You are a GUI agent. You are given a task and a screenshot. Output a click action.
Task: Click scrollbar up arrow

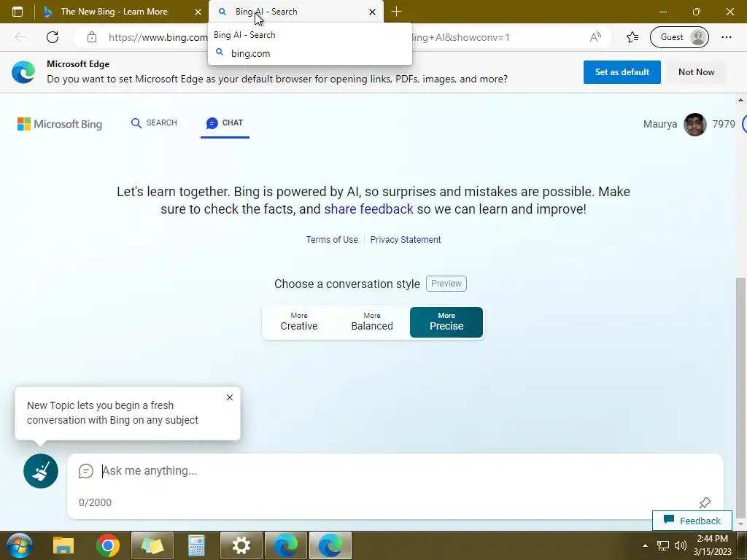pyautogui.click(x=741, y=100)
